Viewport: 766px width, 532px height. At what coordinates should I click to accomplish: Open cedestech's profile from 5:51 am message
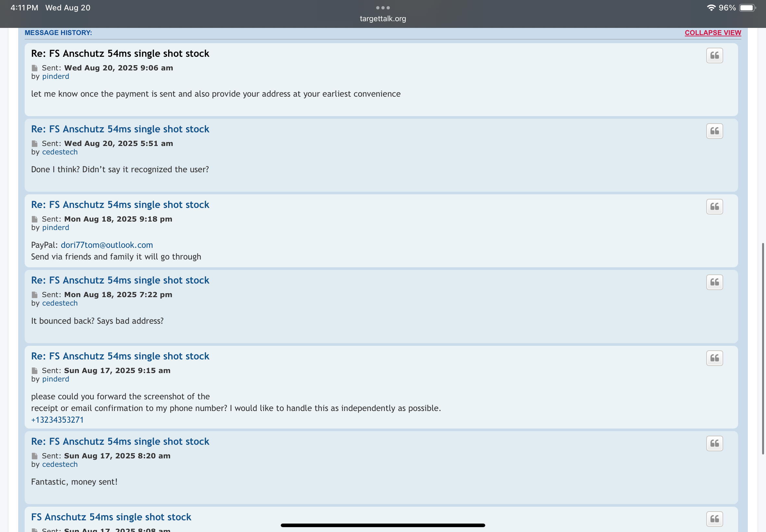coord(60,152)
